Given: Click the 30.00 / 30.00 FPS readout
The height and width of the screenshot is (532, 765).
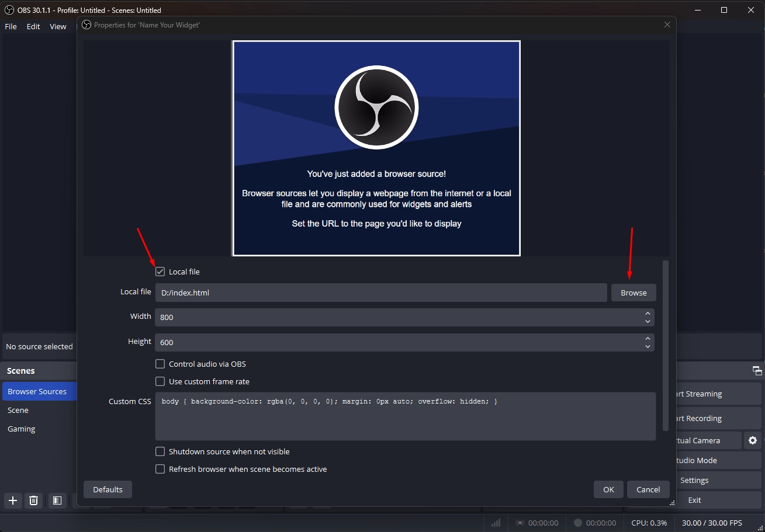Looking at the screenshot, I should (x=712, y=523).
